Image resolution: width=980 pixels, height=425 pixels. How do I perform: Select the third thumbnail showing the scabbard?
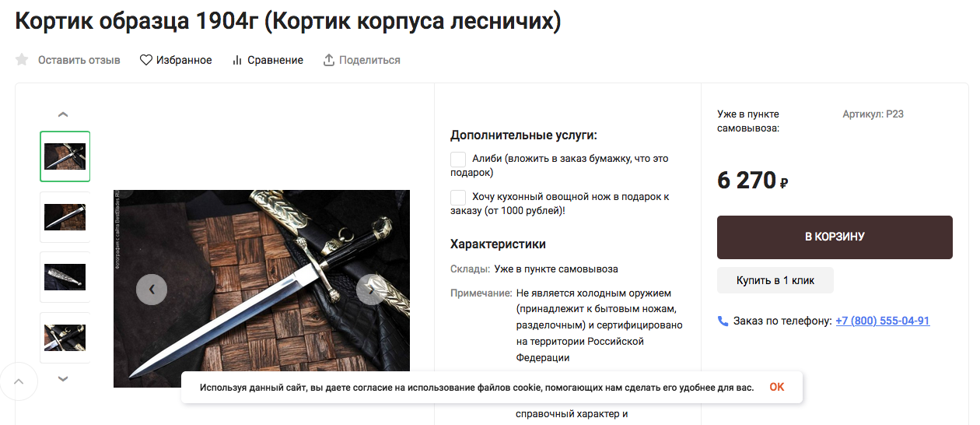pyautogui.click(x=65, y=277)
